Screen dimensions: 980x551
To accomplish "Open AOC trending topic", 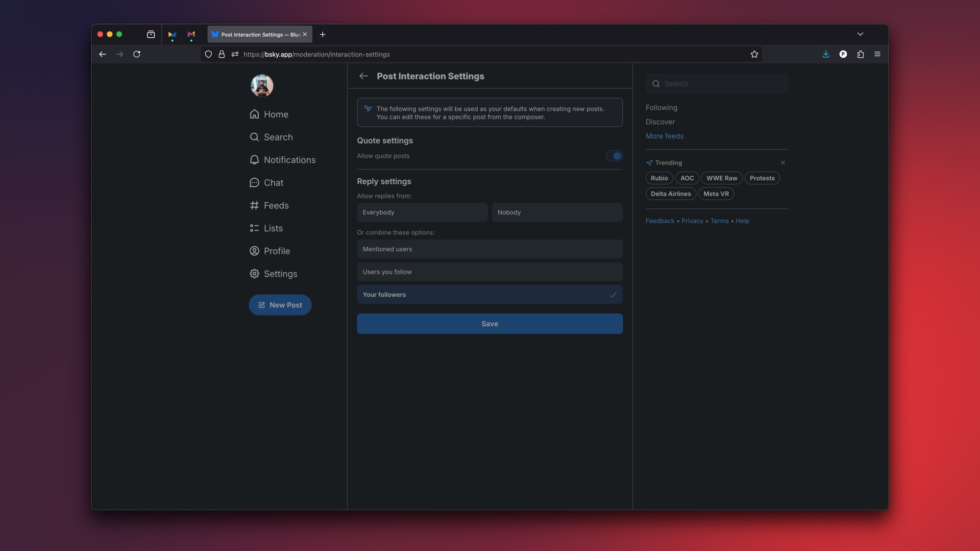I will click(x=687, y=178).
